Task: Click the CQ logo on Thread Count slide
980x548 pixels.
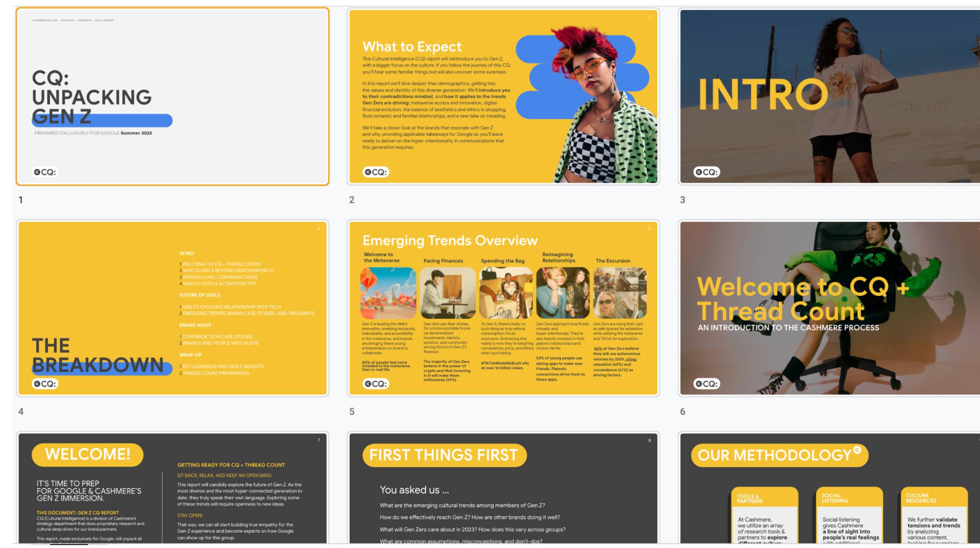Action: point(706,383)
